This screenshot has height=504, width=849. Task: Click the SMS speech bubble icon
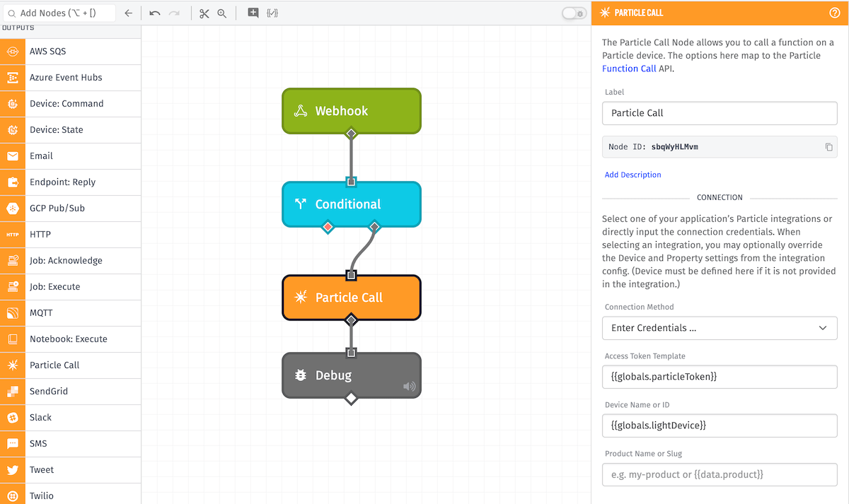click(13, 444)
